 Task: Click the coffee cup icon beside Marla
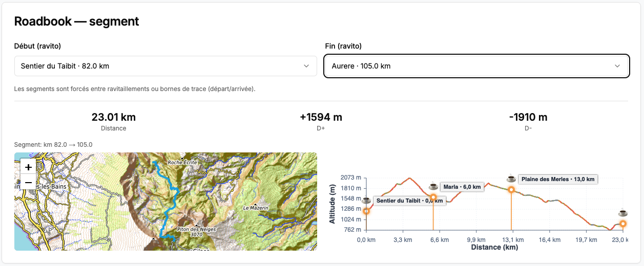click(x=433, y=186)
